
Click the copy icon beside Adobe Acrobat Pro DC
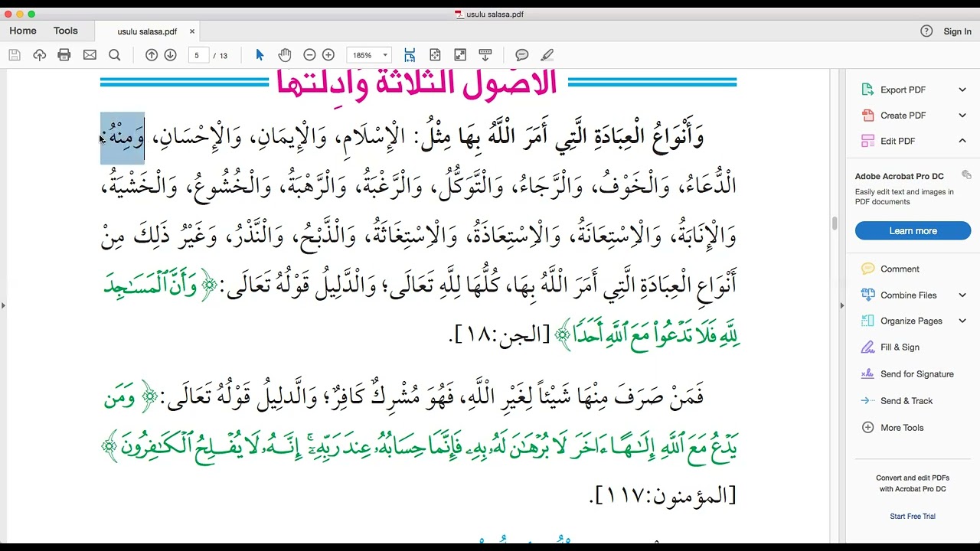966,175
